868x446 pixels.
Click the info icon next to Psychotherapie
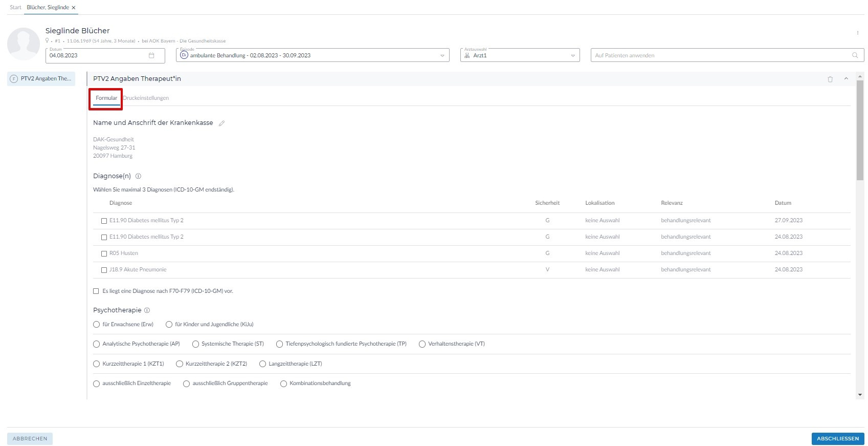coord(147,310)
